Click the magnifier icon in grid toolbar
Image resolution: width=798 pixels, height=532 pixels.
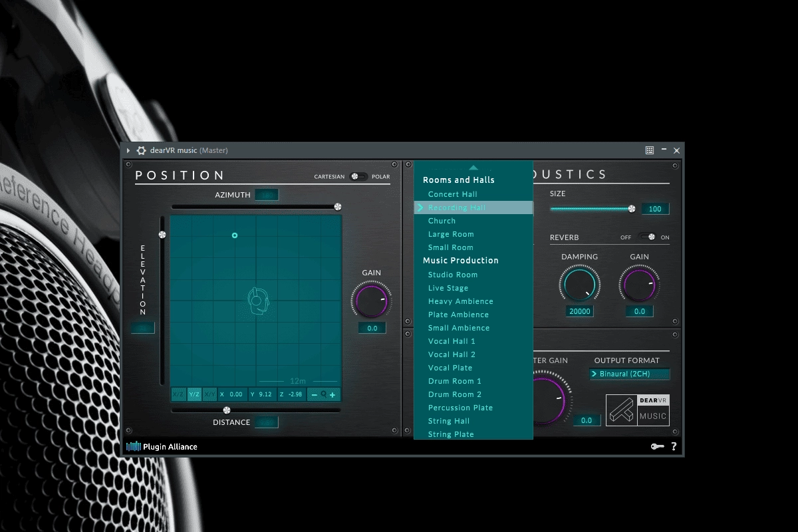tap(324, 394)
